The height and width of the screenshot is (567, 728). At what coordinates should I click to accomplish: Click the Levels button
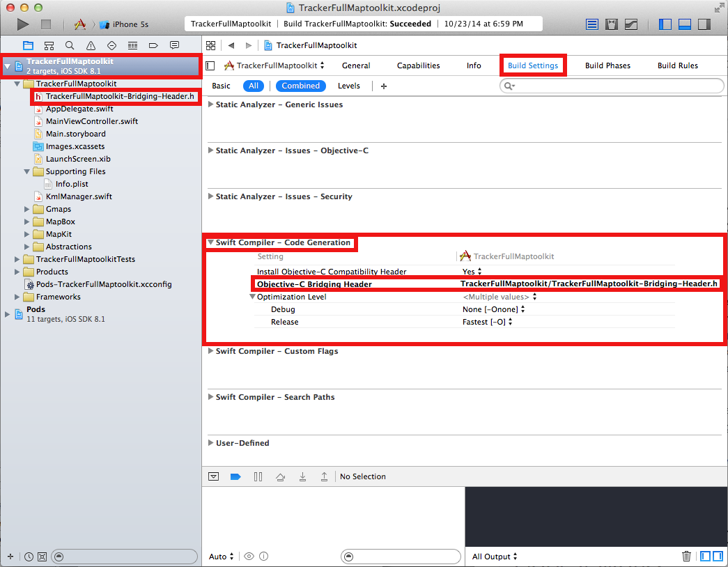coord(349,86)
